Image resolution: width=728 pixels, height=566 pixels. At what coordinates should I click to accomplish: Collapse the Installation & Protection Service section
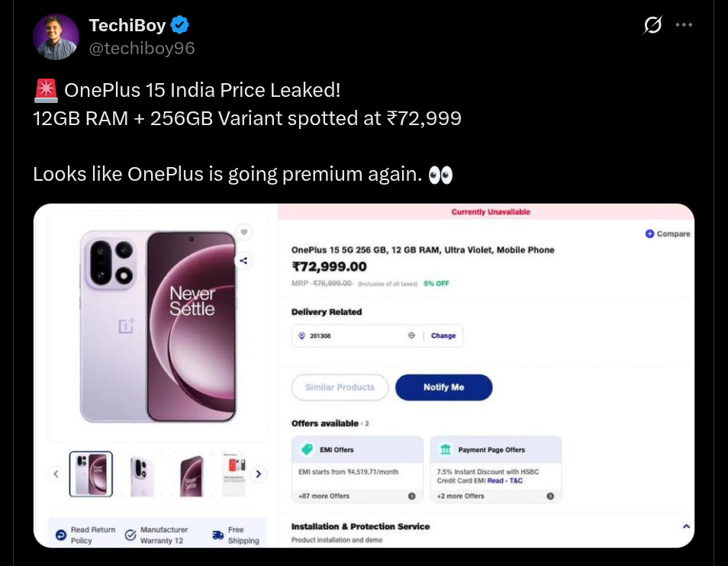point(686,526)
